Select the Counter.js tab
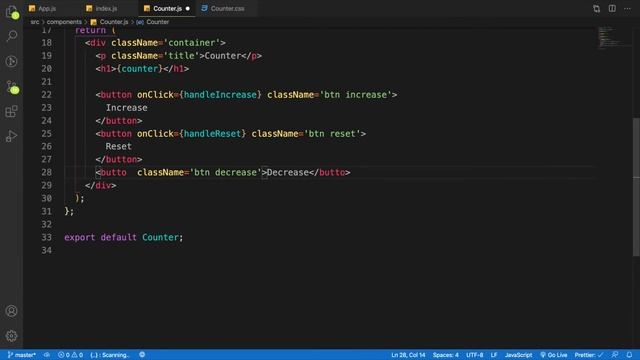The image size is (640, 360). tap(167, 8)
